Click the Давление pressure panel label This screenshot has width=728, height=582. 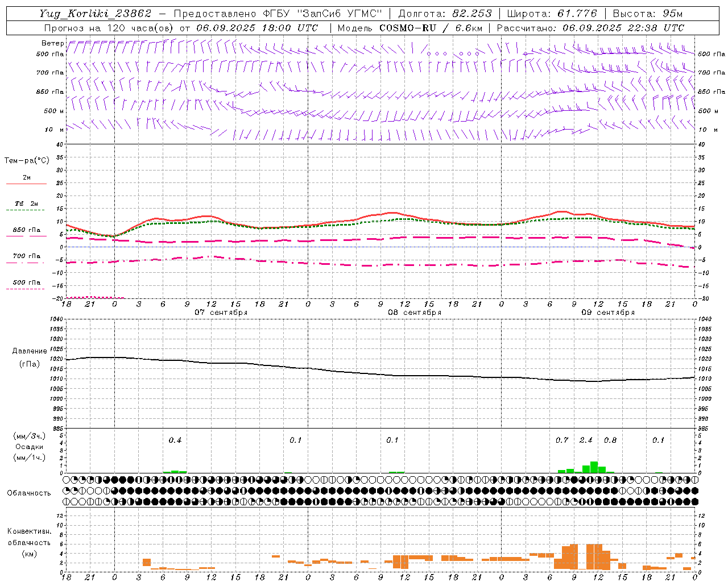coord(30,351)
